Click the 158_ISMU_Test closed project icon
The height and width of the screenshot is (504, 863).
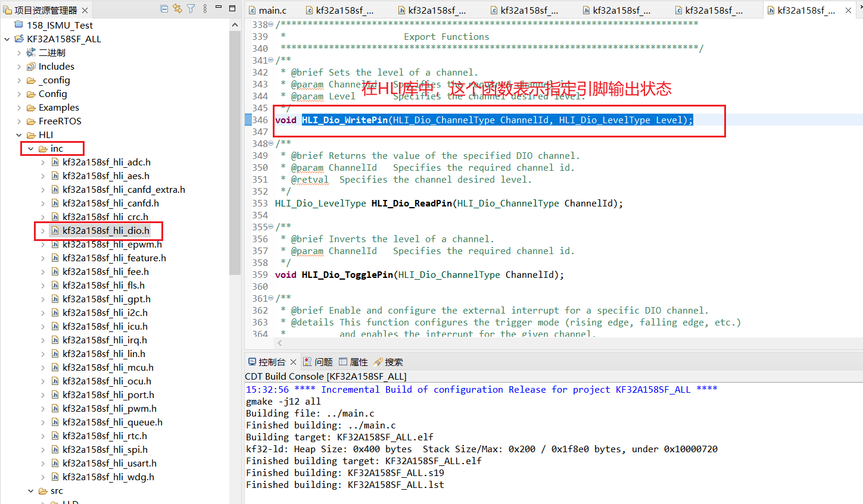pyautogui.click(x=18, y=25)
